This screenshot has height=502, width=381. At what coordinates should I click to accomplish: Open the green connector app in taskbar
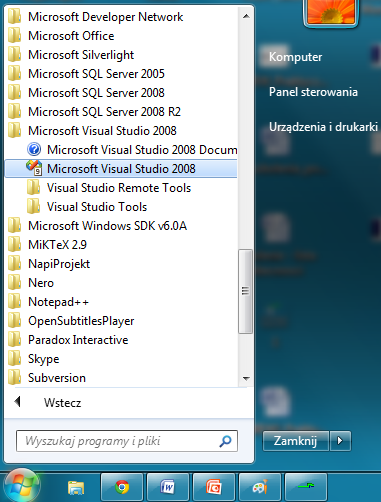(306, 487)
